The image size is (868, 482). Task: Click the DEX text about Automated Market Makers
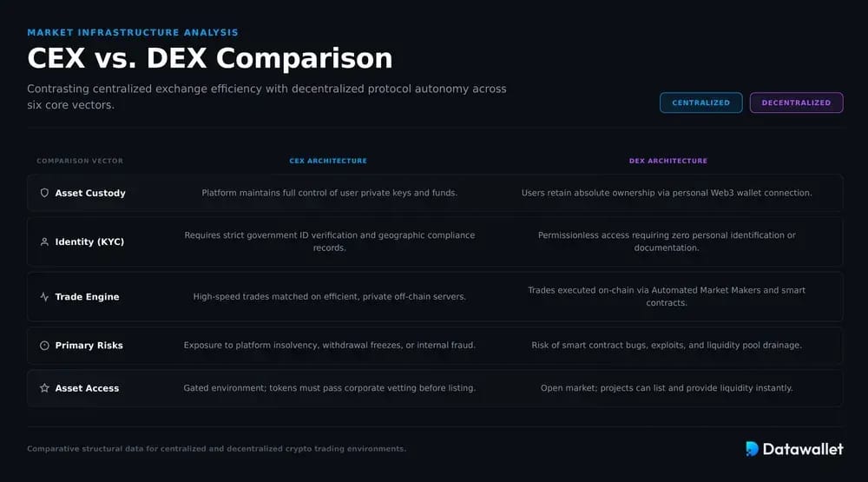click(667, 296)
